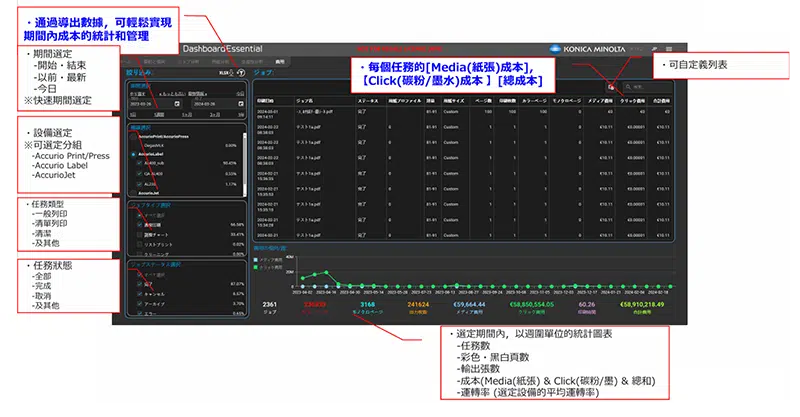Click the 241624 output count value
This screenshot has height=417, width=800.
click(x=418, y=304)
